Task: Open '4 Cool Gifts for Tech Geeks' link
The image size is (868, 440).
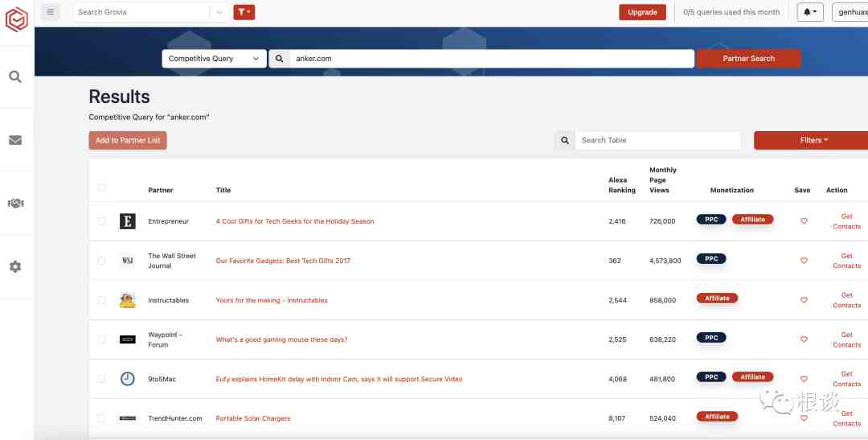Action: (x=294, y=221)
